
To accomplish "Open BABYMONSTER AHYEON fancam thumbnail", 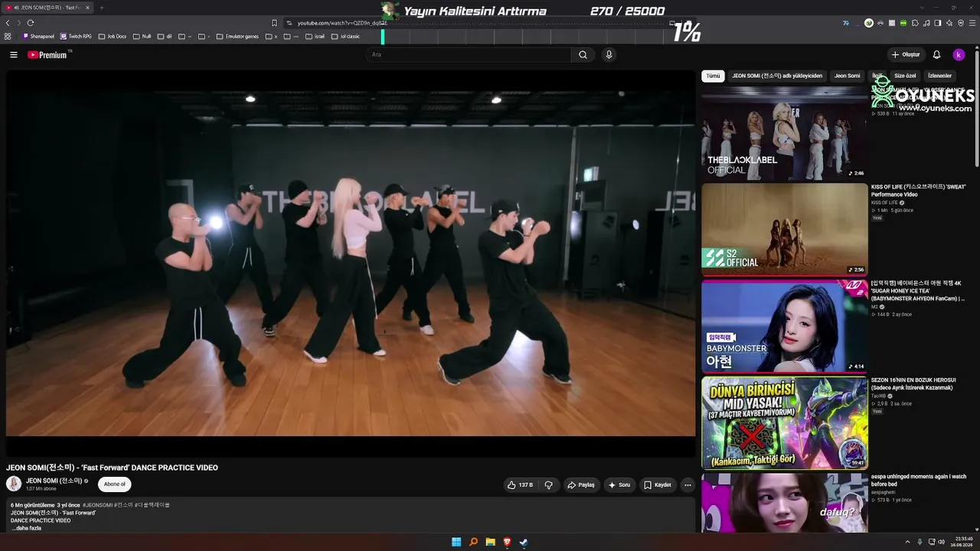I will click(x=785, y=326).
